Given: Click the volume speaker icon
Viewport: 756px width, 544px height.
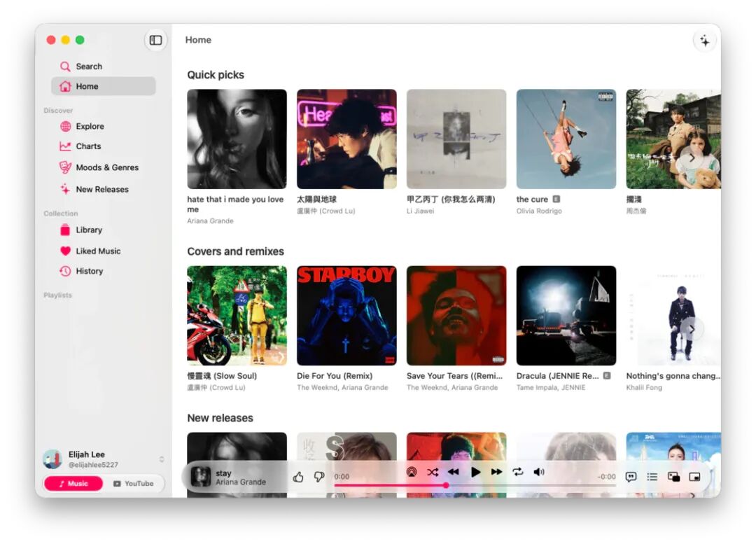Looking at the screenshot, I should click(539, 472).
